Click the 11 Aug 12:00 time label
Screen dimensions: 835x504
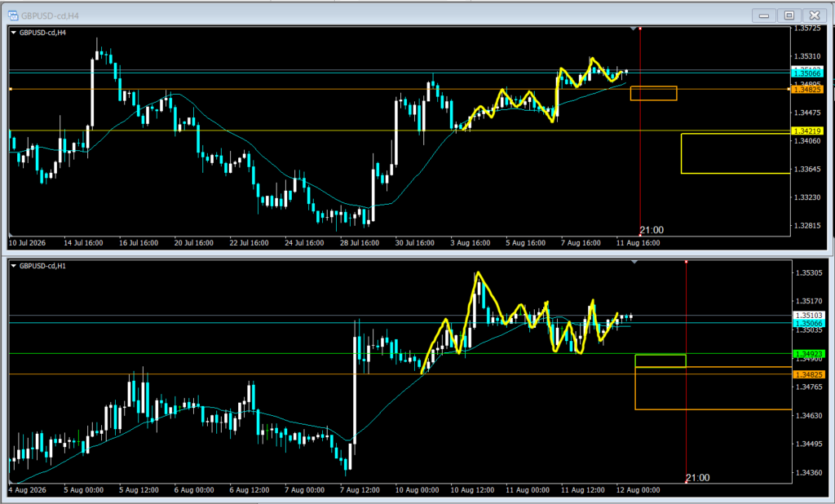coord(582,490)
